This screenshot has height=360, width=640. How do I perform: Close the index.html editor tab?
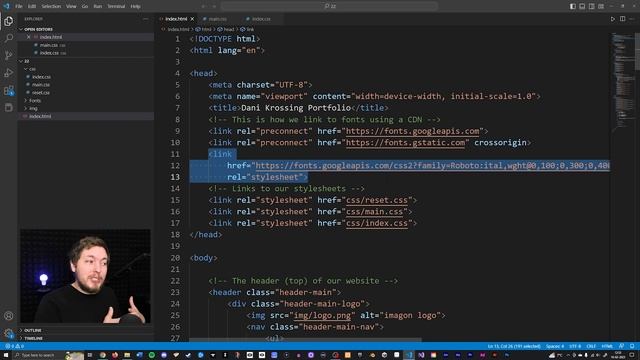click(192, 19)
